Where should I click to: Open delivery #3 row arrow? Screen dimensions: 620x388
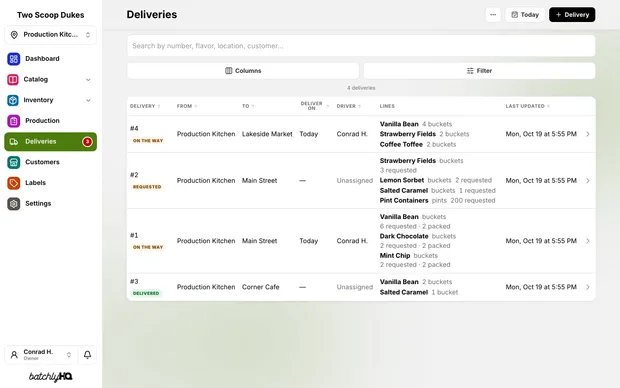click(588, 287)
